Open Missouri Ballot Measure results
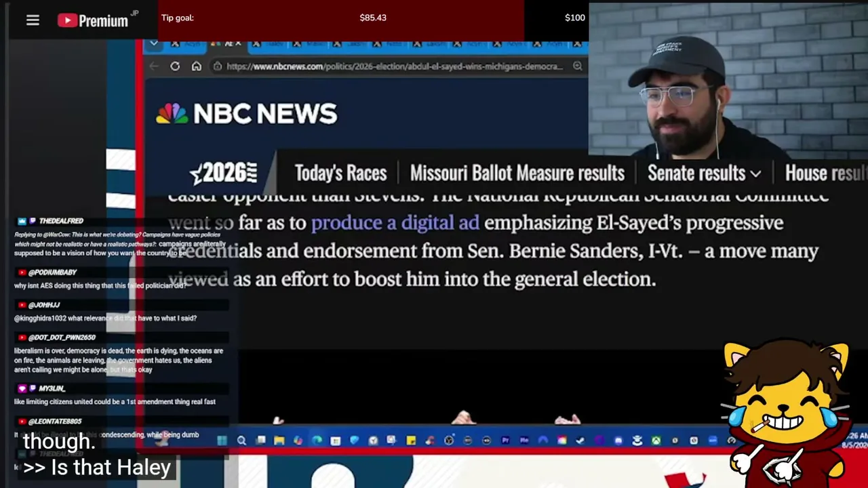 point(517,174)
